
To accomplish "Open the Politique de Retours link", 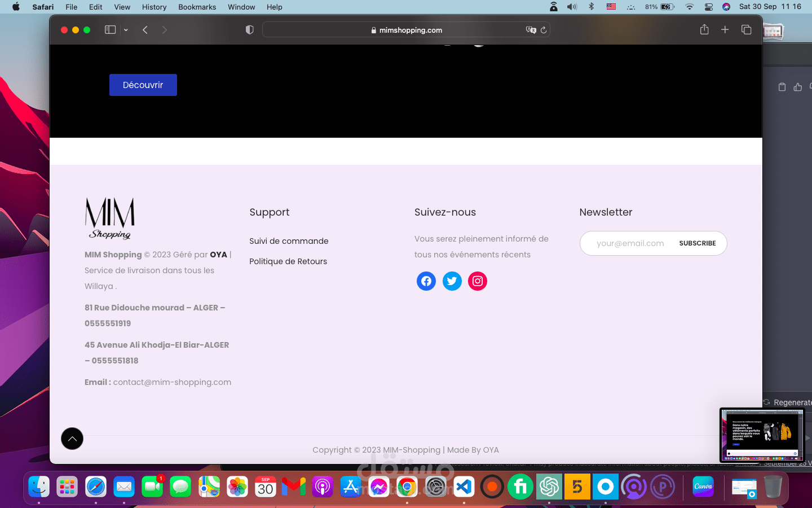I will pos(288,261).
